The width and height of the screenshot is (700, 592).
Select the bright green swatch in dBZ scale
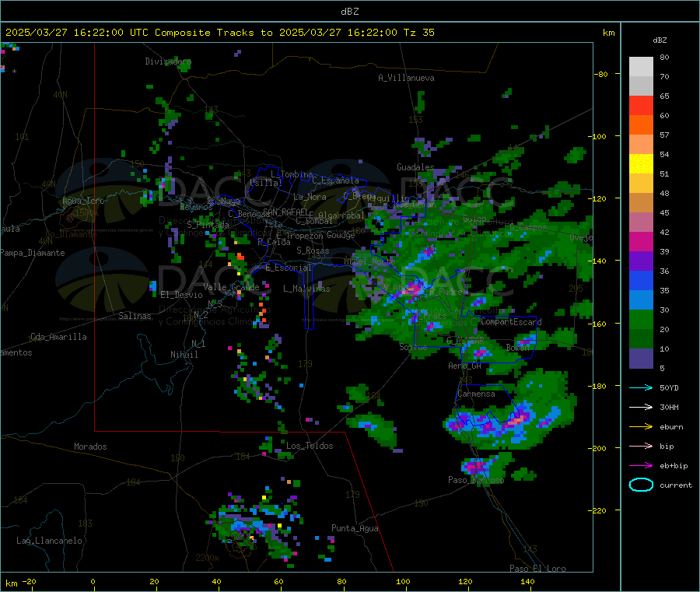[641, 319]
